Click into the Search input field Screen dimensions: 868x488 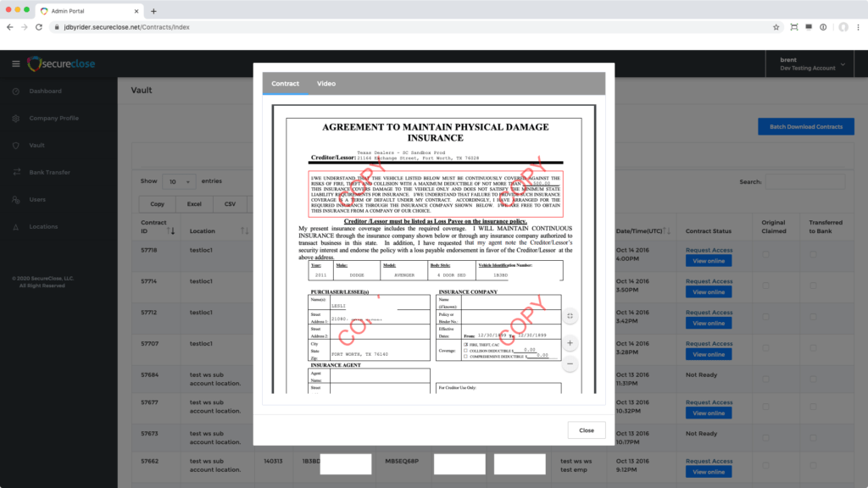(804, 181)
